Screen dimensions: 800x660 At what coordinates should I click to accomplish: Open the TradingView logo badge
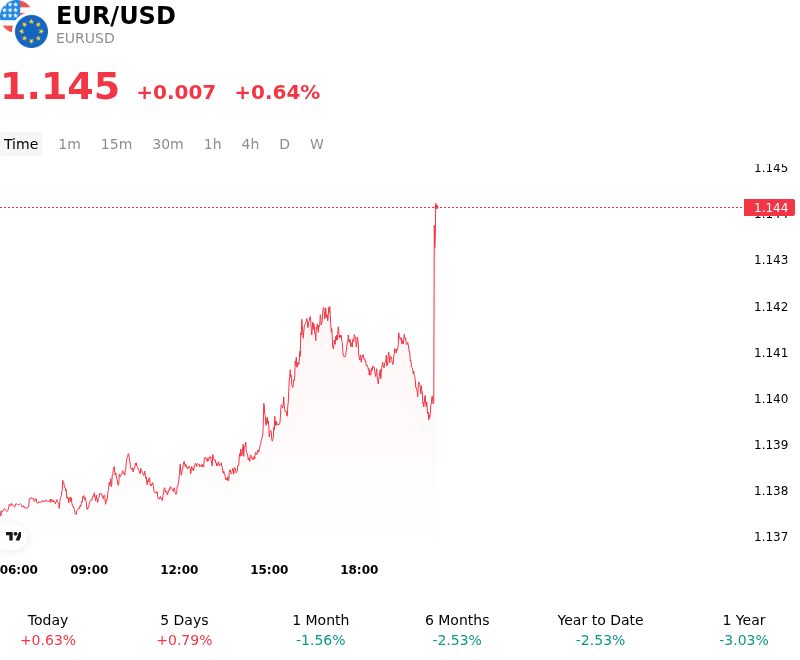pos(13,536)
